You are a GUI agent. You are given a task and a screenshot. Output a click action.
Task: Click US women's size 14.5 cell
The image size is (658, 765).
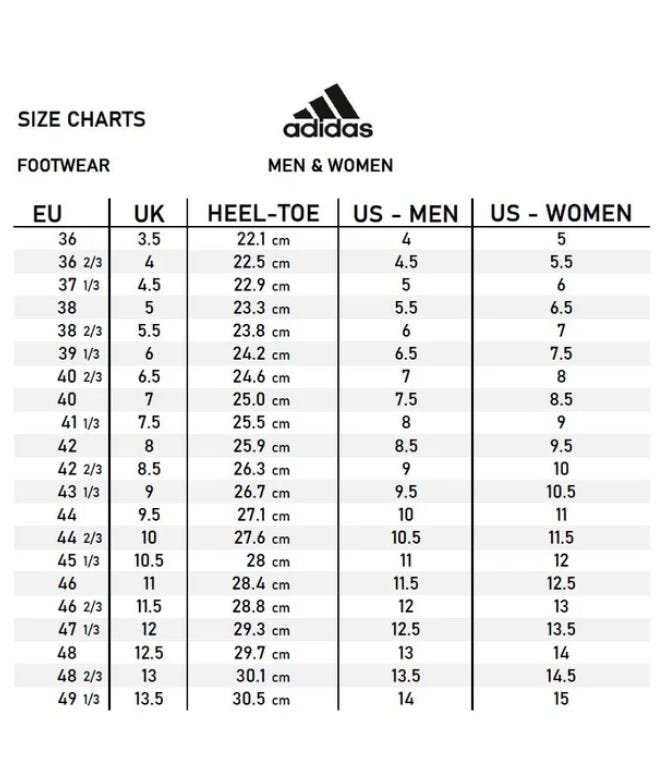(x=561, y=676)
